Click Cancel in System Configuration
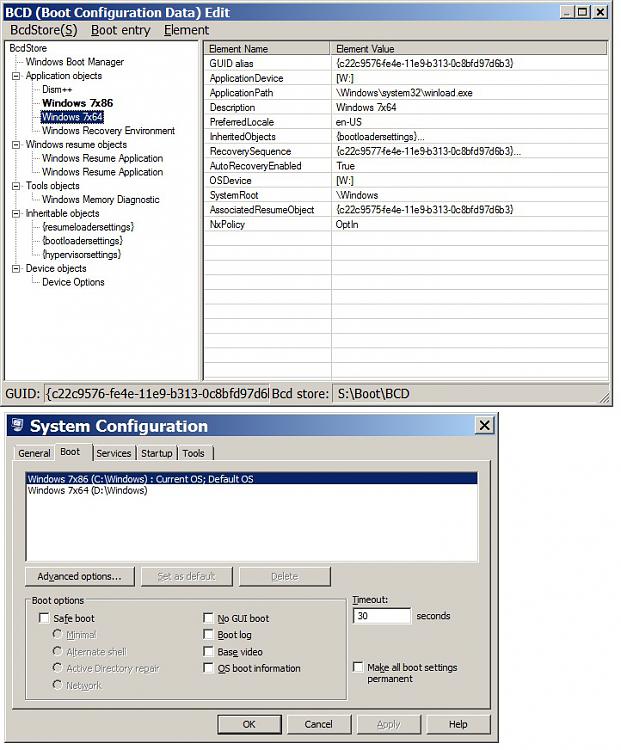The image size is (621, 750). click(319, 724)
